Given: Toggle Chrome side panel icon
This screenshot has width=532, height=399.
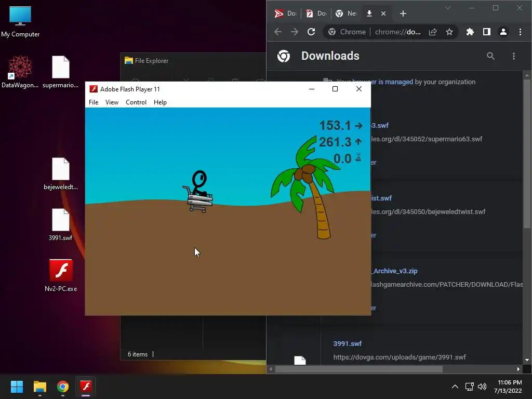Looking at the screenshot, I should pos(486,32).
